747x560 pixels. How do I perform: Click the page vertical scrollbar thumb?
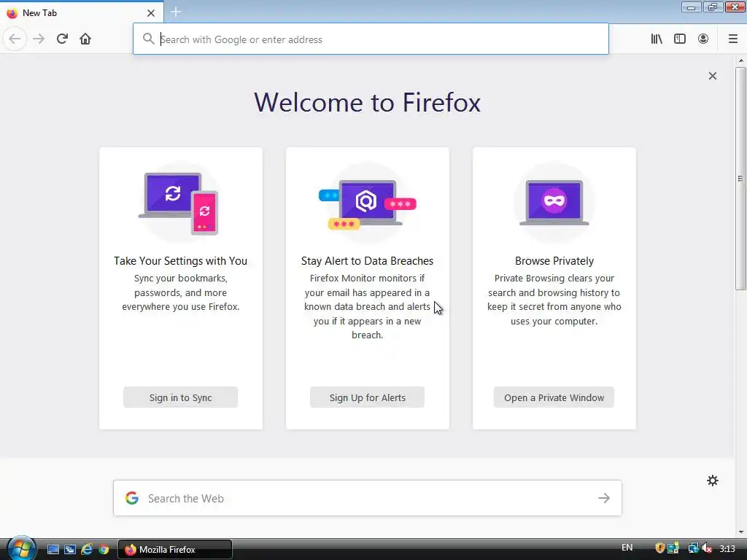coord(740,179)
